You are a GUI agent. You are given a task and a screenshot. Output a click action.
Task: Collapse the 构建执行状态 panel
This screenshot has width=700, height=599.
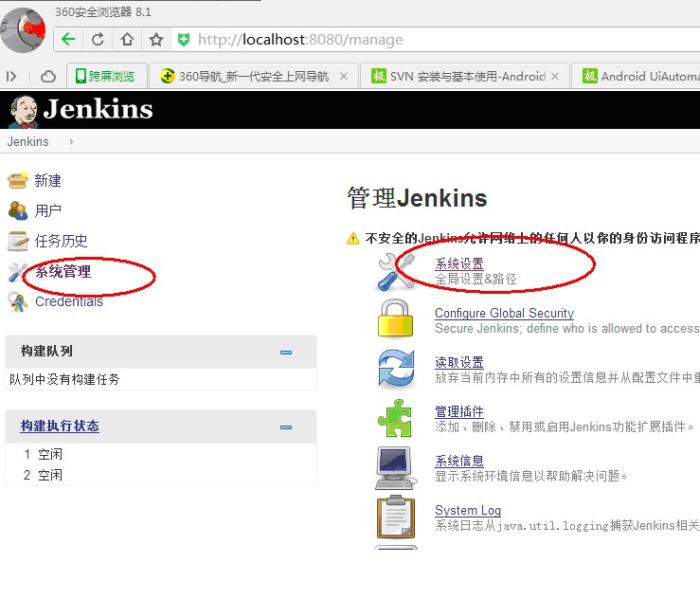pos(286,427)
